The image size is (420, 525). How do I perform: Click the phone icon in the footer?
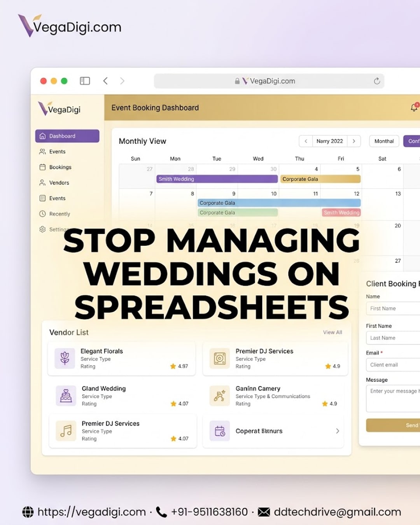[x=161, y=512]
